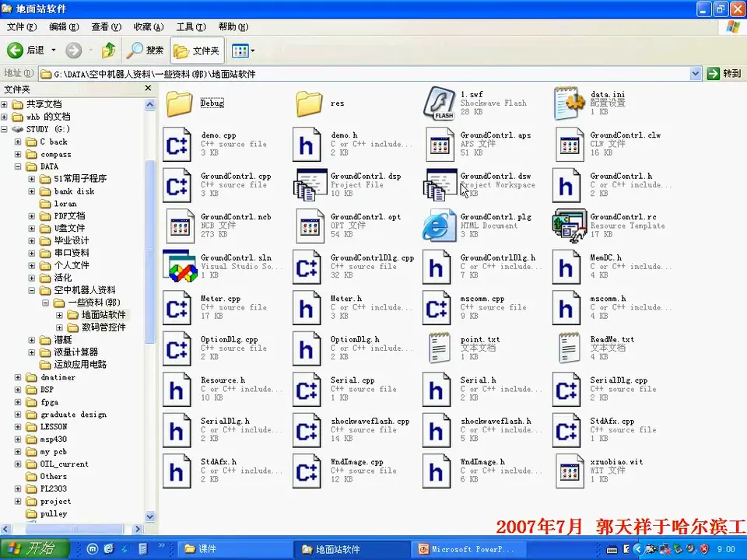Open the back button history dropdown arrow
Image resolution: width=747 pixels, height=560 pixels.
(x=54, y=50)
